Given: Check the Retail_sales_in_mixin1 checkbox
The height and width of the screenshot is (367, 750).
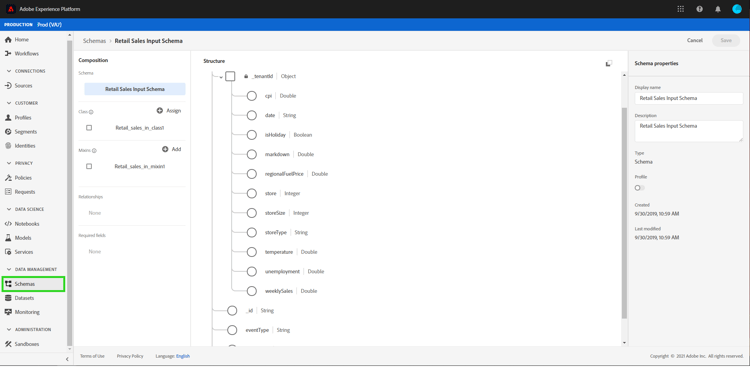Looking at the screenshot, I should tap(89, 167).
